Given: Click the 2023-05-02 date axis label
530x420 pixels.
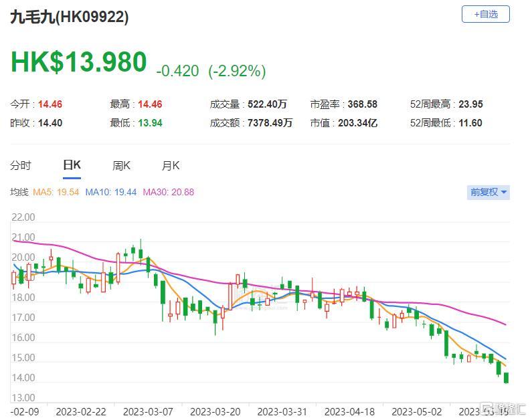Looking at the screenshot, I should pos(416,412).
